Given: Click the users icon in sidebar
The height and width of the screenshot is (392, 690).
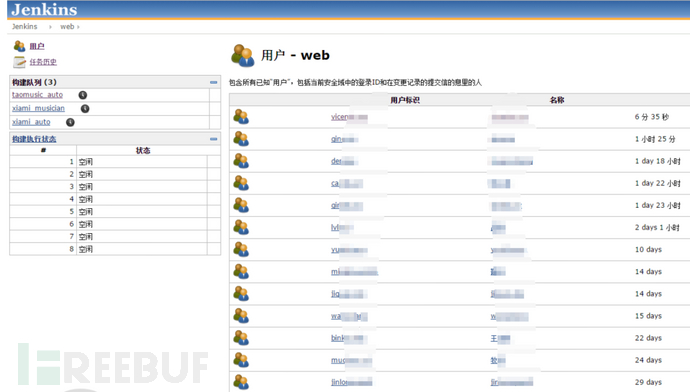Looking at the screenshot, I should tap(19, 46).
